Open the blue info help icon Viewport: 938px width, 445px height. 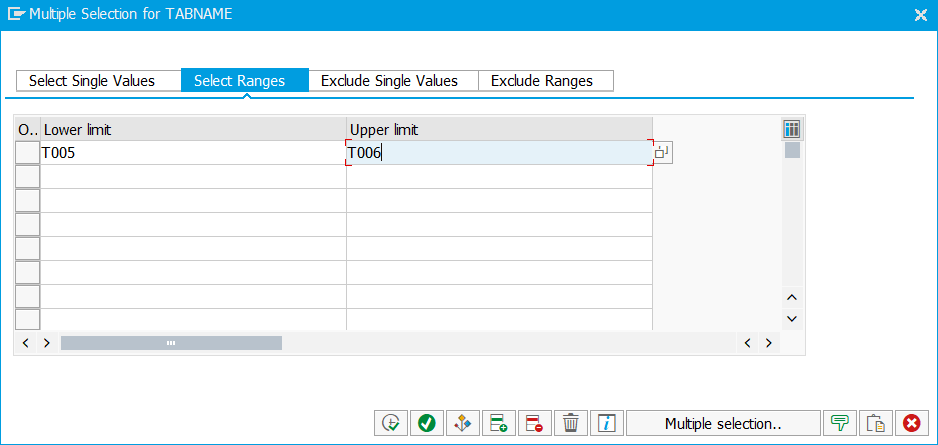[x=607, y=423]
